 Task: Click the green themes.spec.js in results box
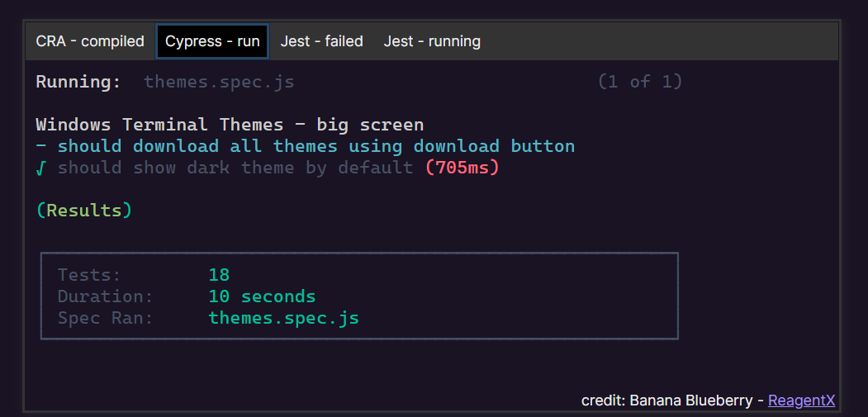click(283, 319)
